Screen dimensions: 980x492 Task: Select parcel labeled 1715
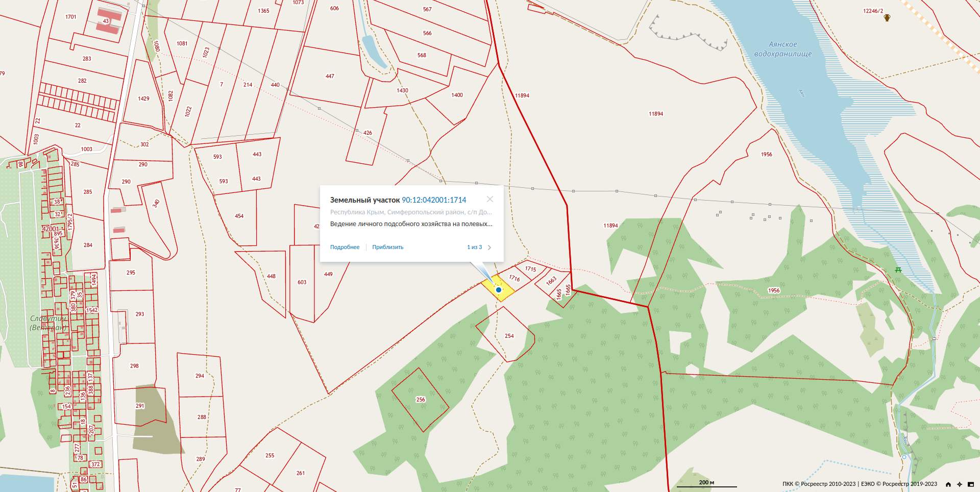coord(531,268)
